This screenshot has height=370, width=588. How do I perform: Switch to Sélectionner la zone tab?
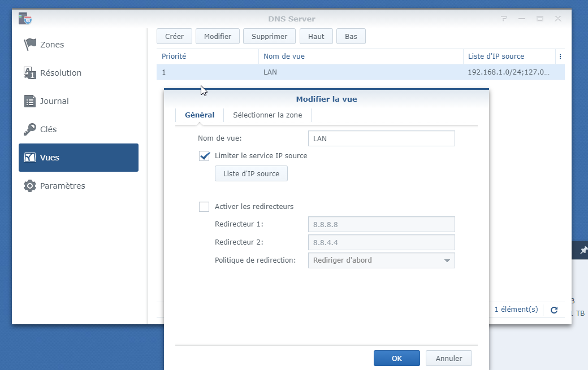(x=267, y=115)
